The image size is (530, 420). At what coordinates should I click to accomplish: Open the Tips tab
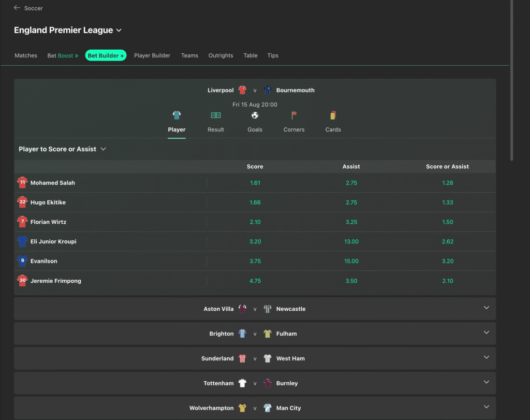(x=273, y=55)
